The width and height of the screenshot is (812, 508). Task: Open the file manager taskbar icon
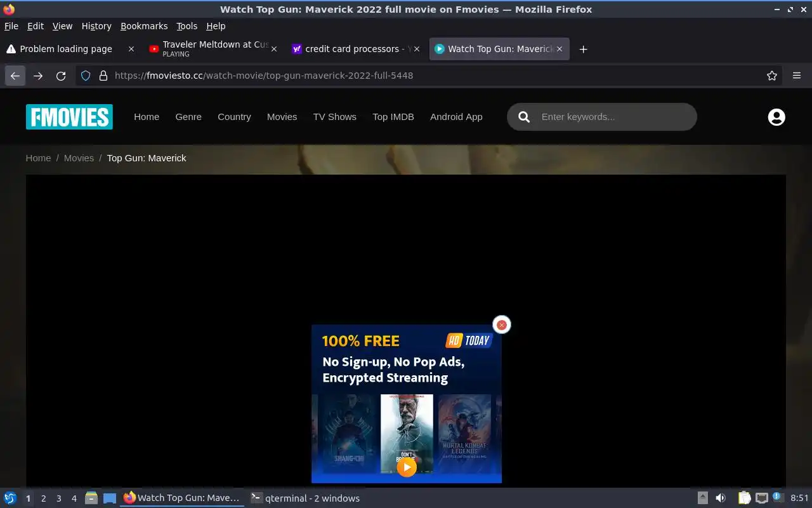click(x=91, y=498)
